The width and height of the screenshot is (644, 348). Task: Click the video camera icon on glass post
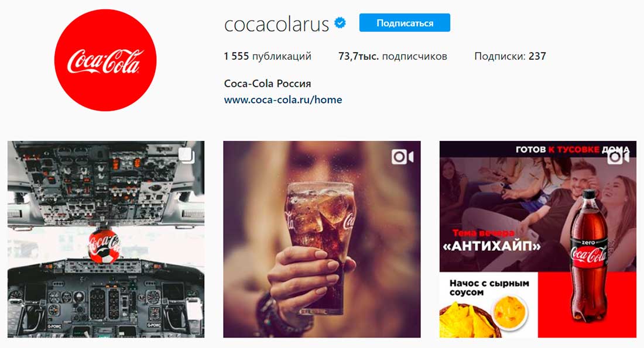(x=402, y=156)
